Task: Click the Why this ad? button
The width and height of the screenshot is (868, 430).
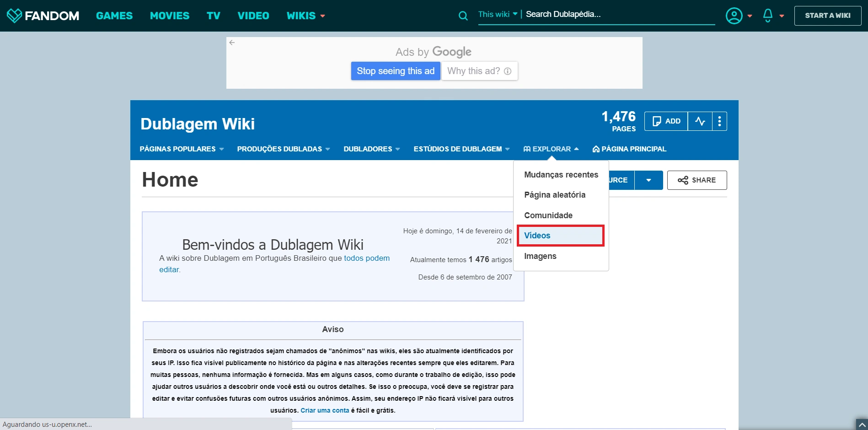Action: point(479,71)
